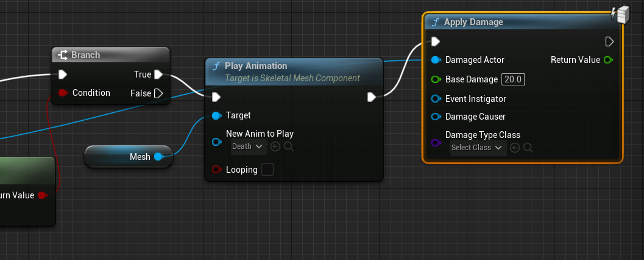Browse to Death asset with magnifier icon
This screenshot has width=644, height=260.
tap(289, 146)
